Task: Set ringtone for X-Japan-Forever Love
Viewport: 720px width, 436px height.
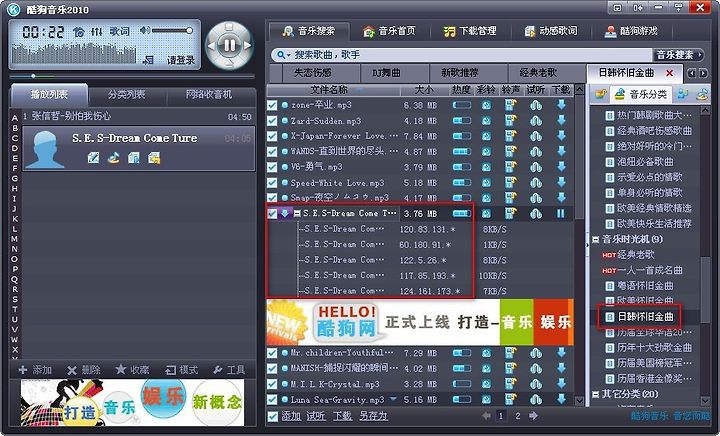Action: point(511,136)
